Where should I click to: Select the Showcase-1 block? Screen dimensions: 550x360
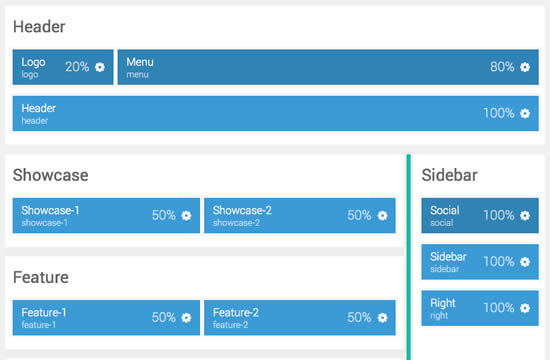coord(106,215)
